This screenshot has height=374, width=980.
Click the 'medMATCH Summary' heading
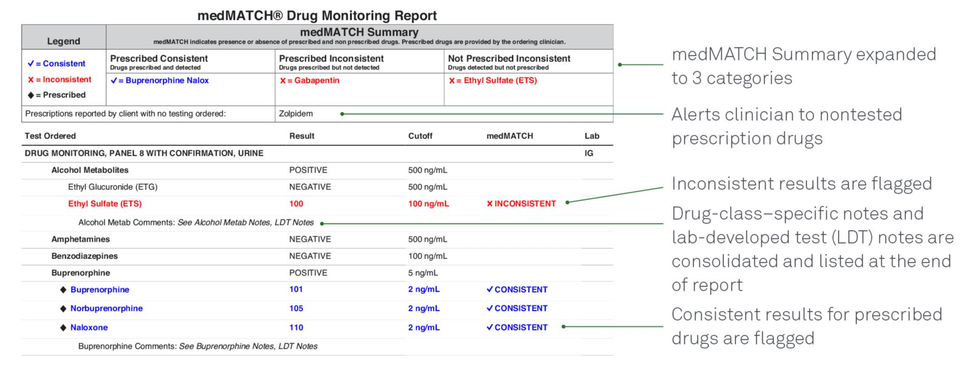(x=359, y=32)
